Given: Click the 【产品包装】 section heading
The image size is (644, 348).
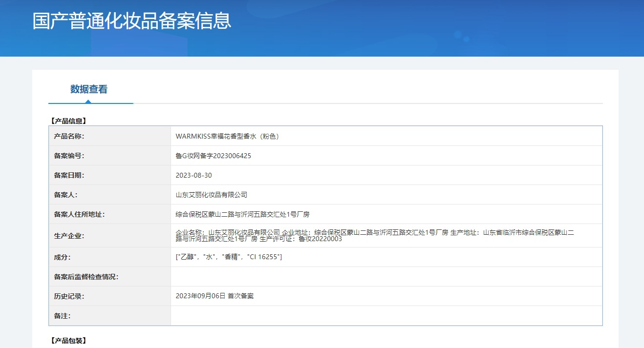Looking at the screenshot, I should point(68,340).
